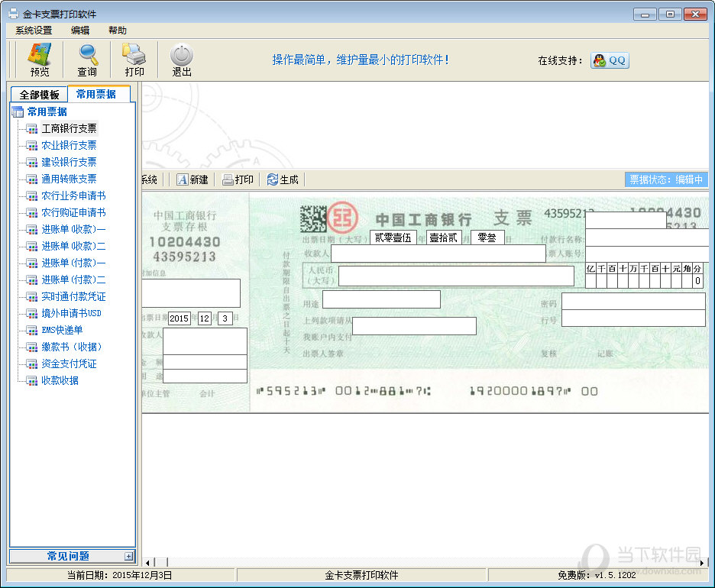
Task: Click 新建 in the cheque toolbar
Action: click(x=192, y=179)
